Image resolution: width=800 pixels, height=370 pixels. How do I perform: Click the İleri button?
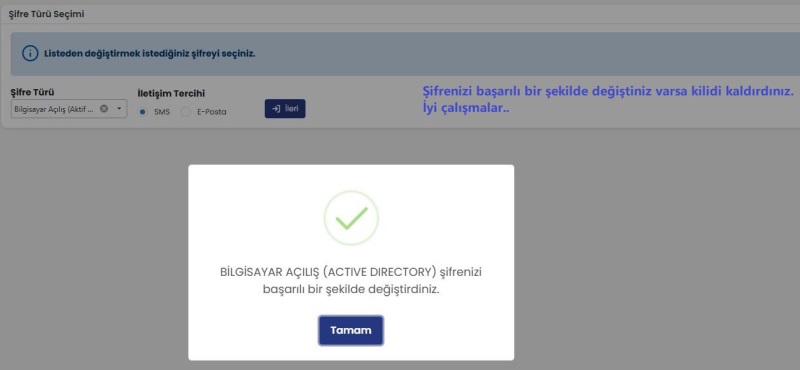[285, 108]
